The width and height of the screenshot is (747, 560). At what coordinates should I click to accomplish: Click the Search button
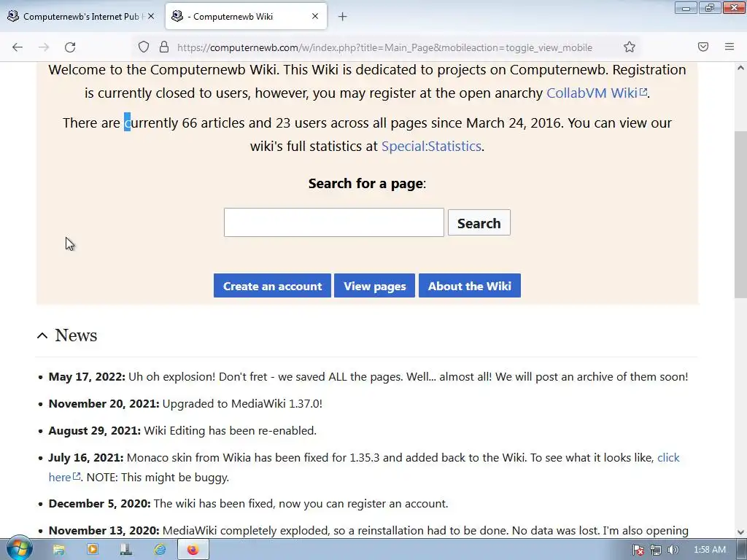479,223
